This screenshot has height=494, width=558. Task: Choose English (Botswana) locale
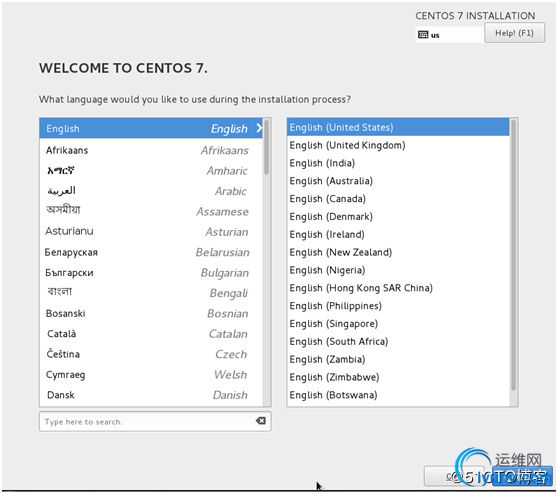pyautogui.click(x=398, y=395)
